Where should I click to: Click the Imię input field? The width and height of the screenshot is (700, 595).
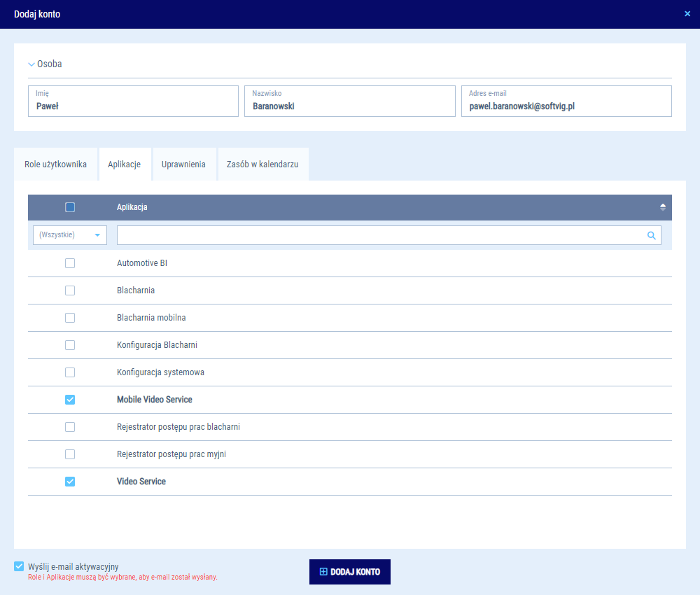point(133,107)
